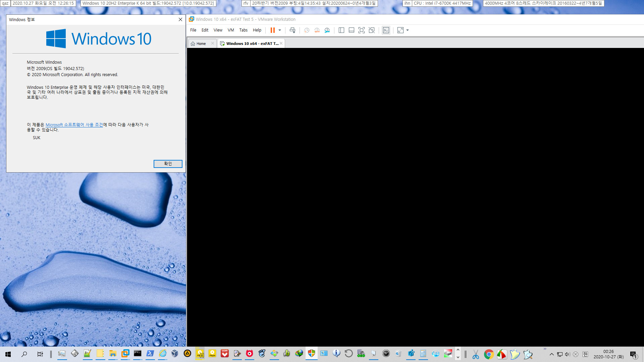Open the Edit menu in VMware

(205, 30)
